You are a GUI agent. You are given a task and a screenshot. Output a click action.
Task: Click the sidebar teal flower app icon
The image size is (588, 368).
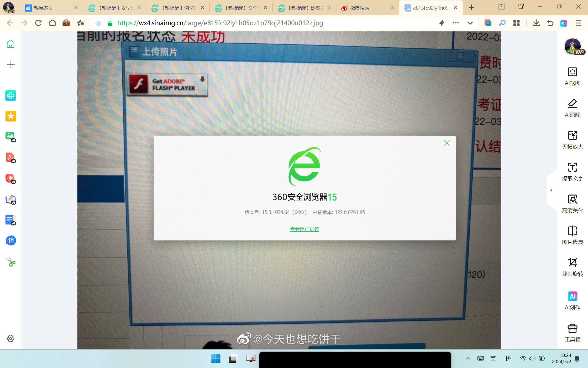[10, 95]
